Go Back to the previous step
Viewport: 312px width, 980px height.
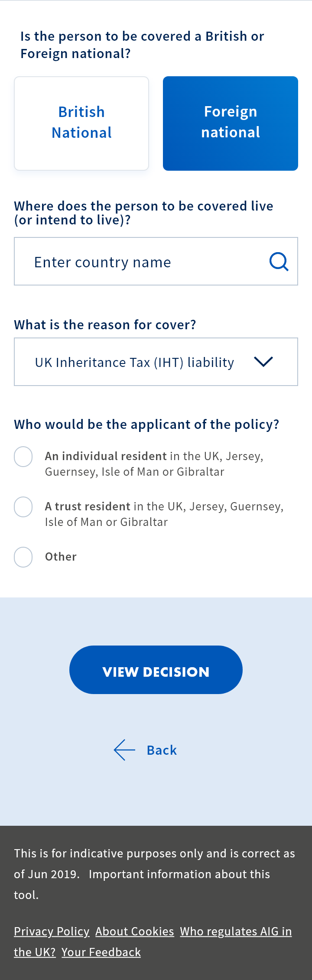coord(162,750)
